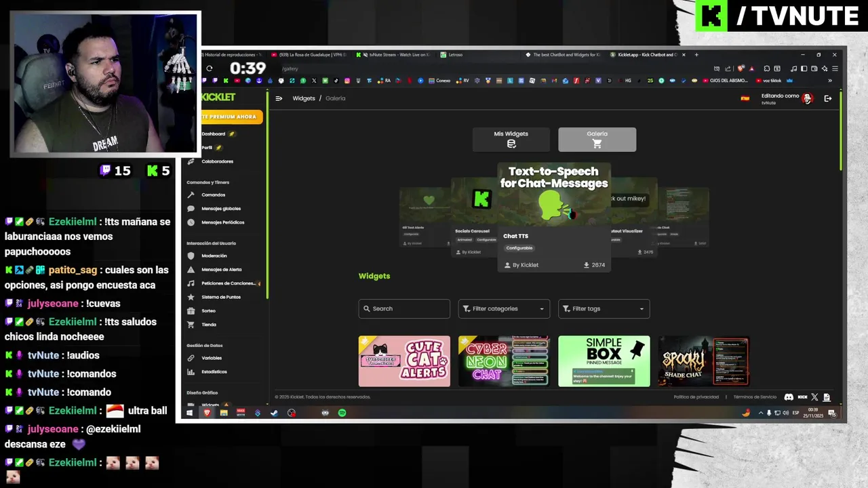Close the Kicklet.app browser tab
This screenshot has width=868, height=488.
(684, 55)
